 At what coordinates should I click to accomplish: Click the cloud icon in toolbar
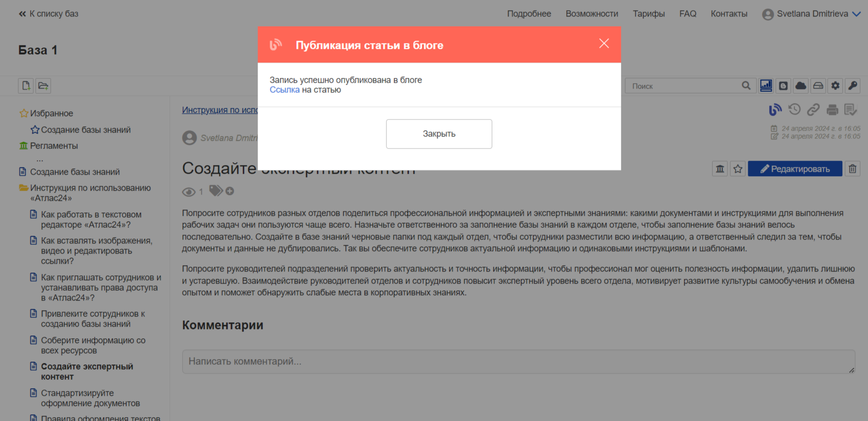(801, 86)
